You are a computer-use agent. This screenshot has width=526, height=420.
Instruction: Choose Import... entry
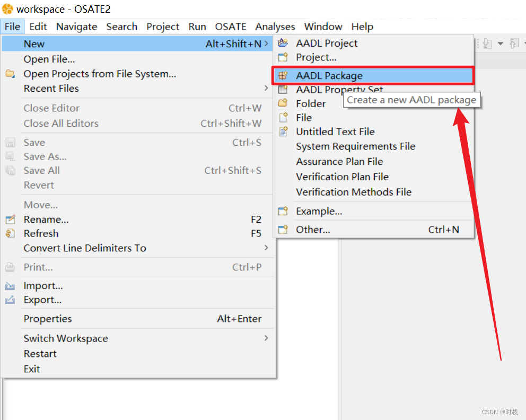click(137, 285)
